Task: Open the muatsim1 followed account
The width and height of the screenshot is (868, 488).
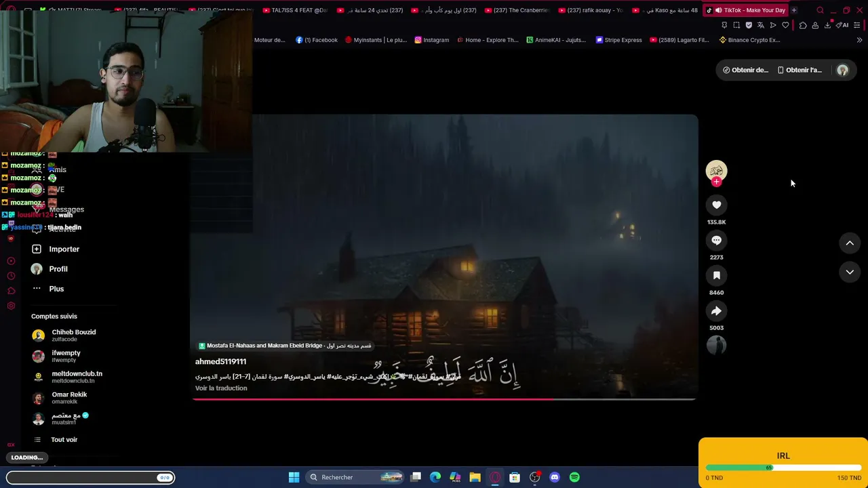Action: tap(60, 418)
